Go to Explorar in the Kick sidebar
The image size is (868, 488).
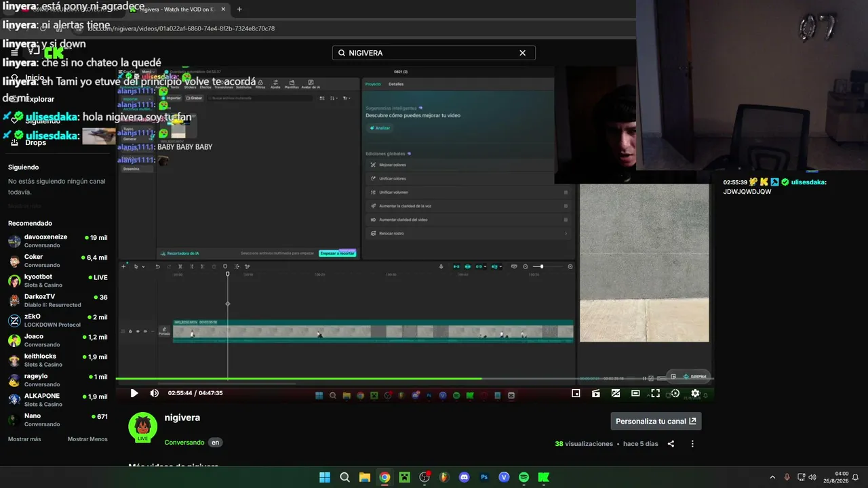(x=39, y=99)
